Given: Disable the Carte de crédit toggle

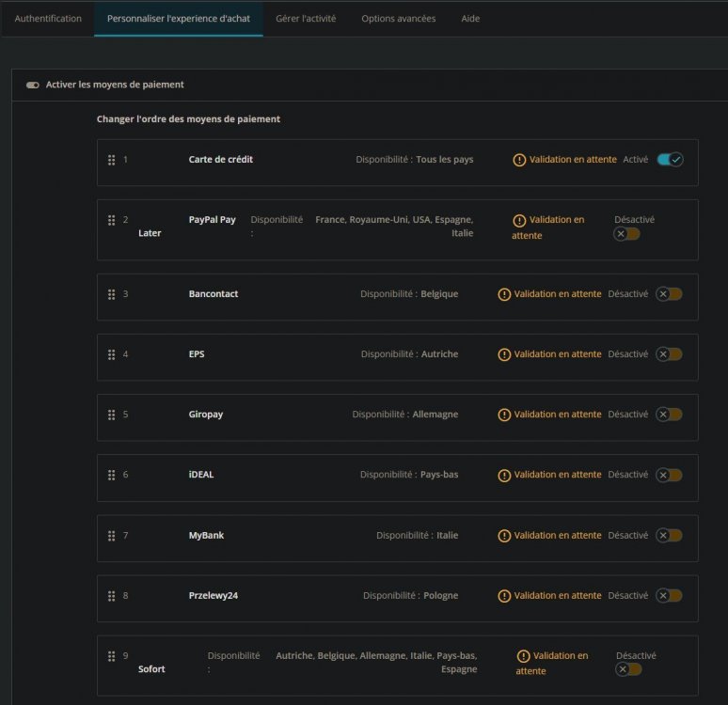Looking at the screenshot, I should tap(670, 160).
